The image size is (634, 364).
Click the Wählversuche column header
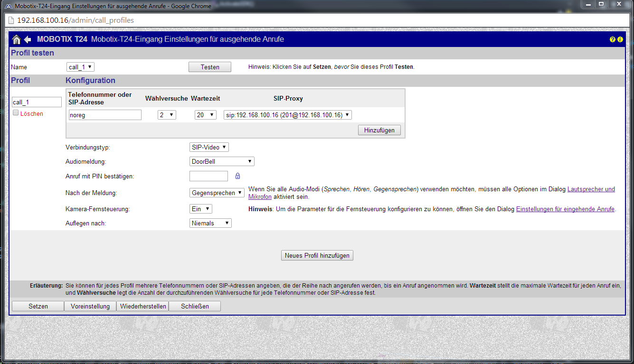coord(167,98)
